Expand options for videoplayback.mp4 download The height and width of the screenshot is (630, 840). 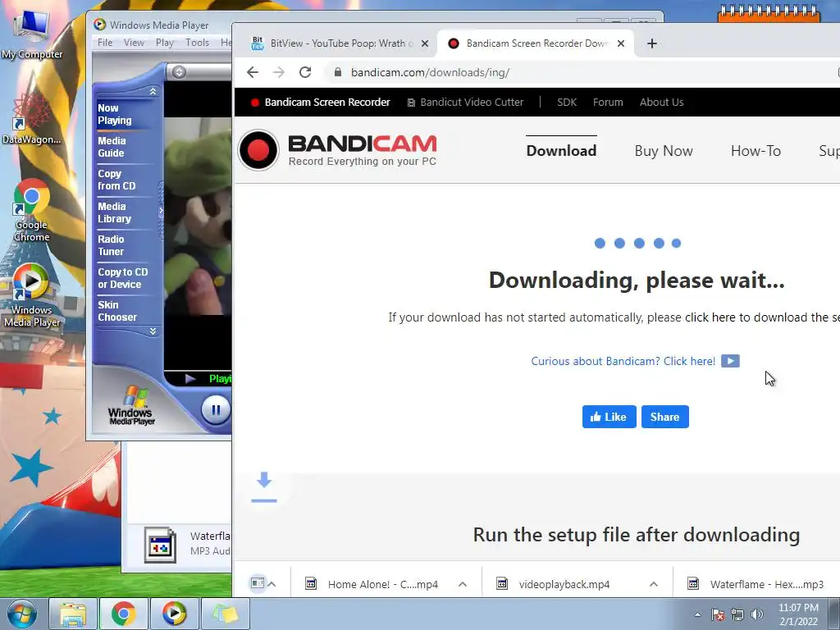coord(654,584)
